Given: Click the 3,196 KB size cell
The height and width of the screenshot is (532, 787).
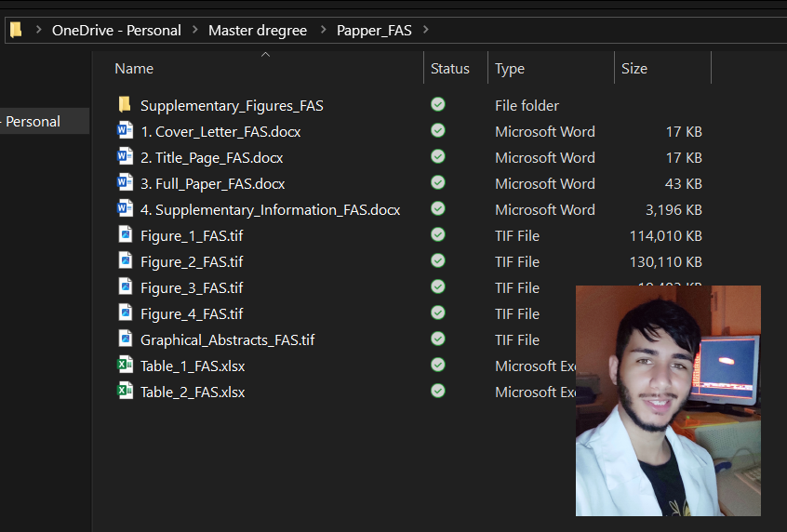Looking at the screenshot, I should coord(674,210).
